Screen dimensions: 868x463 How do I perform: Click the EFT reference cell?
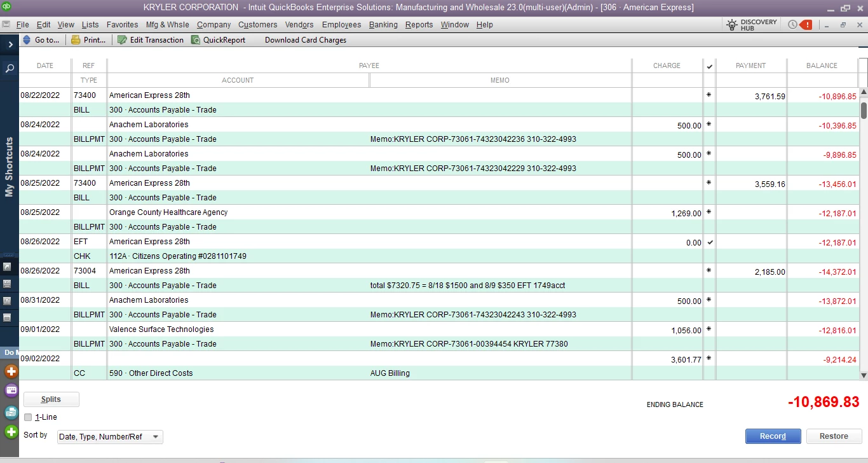[81, 242]
